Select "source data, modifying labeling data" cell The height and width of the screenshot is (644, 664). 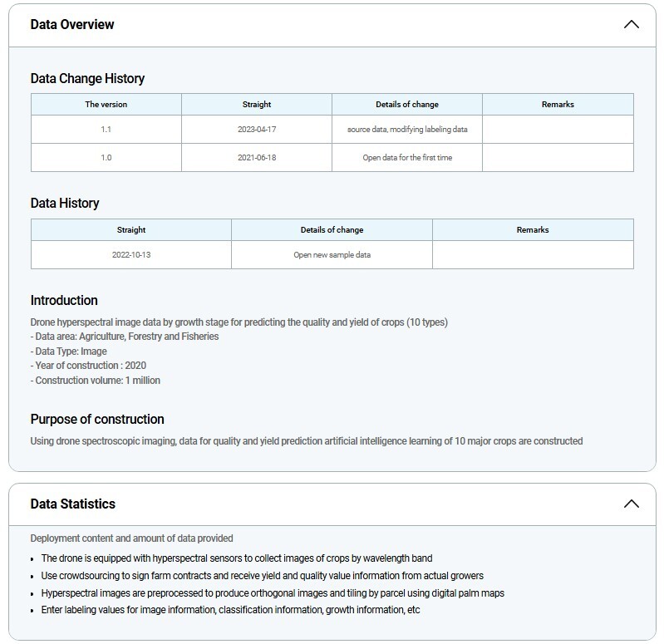point(407,130)
